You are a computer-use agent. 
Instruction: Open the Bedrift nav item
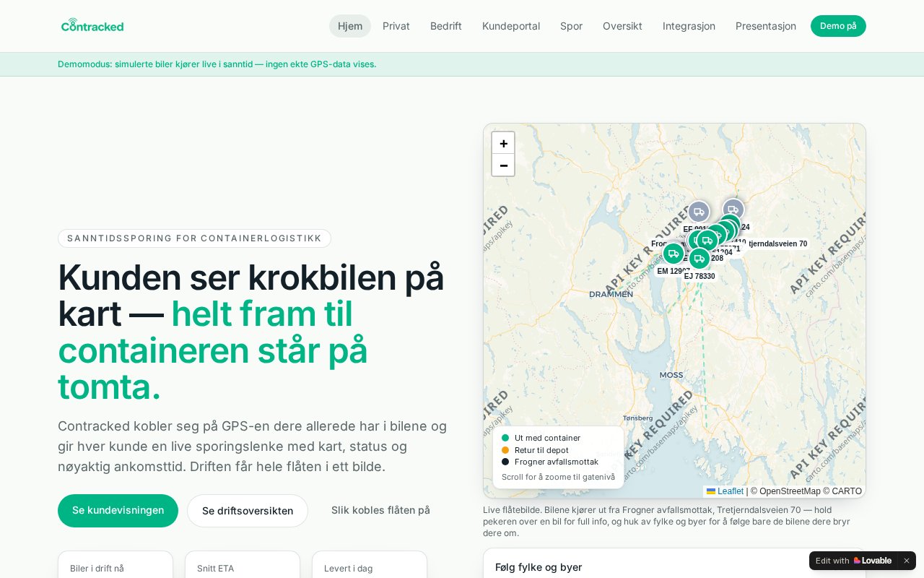(446, 26)
